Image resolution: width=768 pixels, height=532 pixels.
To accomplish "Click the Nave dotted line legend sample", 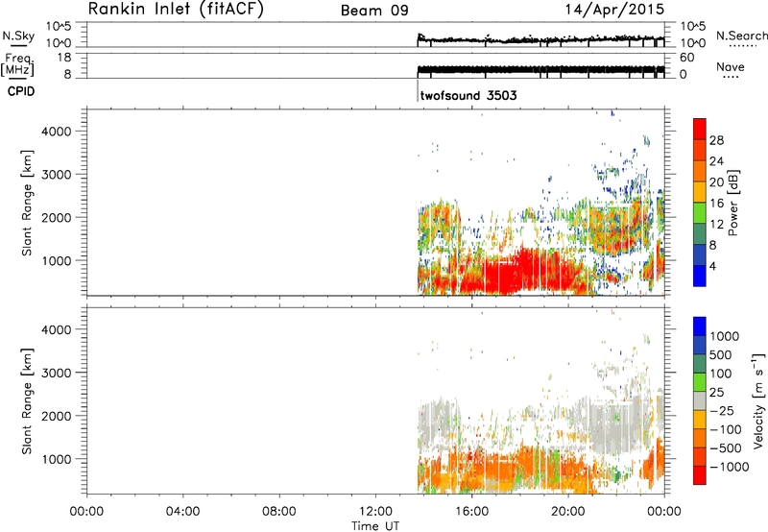I will pos(731,77).
